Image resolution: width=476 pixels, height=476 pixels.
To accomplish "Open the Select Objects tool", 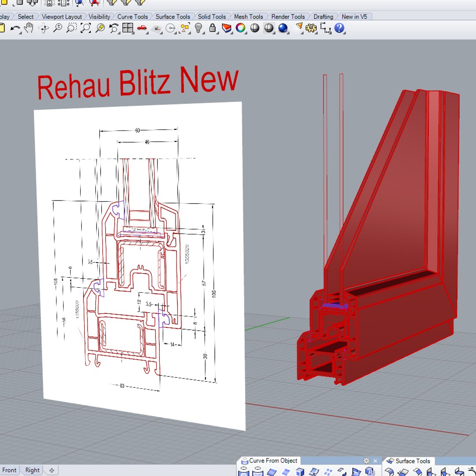I will [x=185, y=28].
